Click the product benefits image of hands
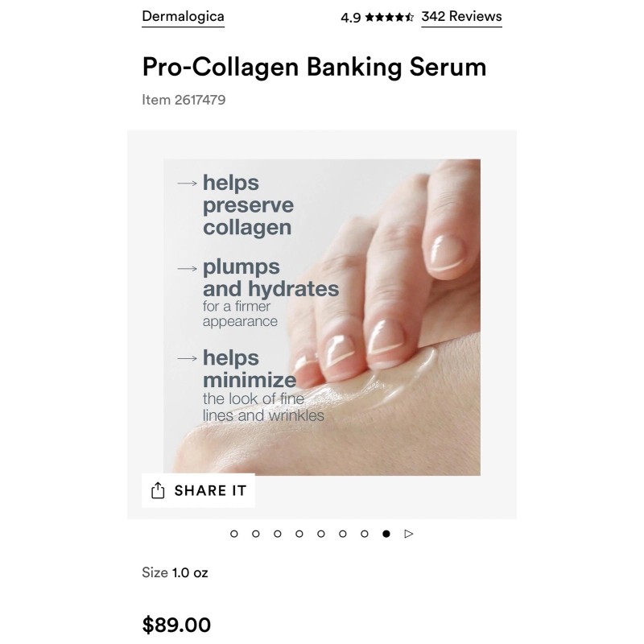Screen dimensions: 644x644 point(322,317)
